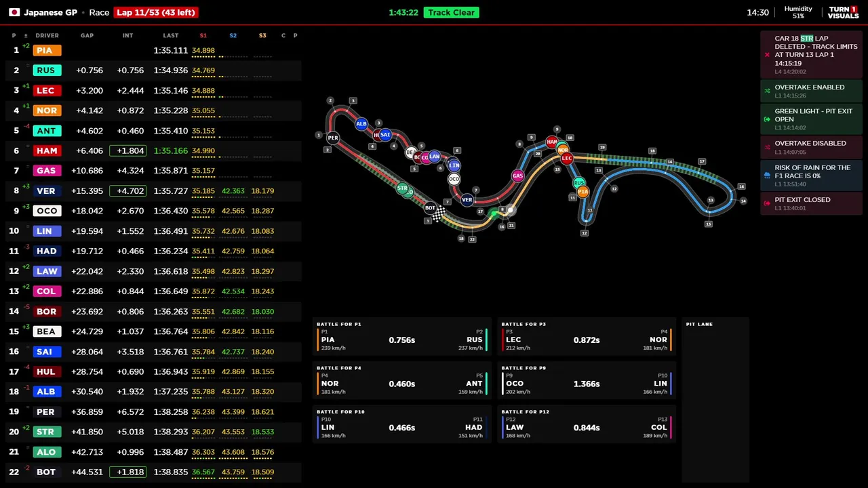Screen dimensions: 868x488
Task: Click the DRIVER column header
Action: tap(47, 35)
